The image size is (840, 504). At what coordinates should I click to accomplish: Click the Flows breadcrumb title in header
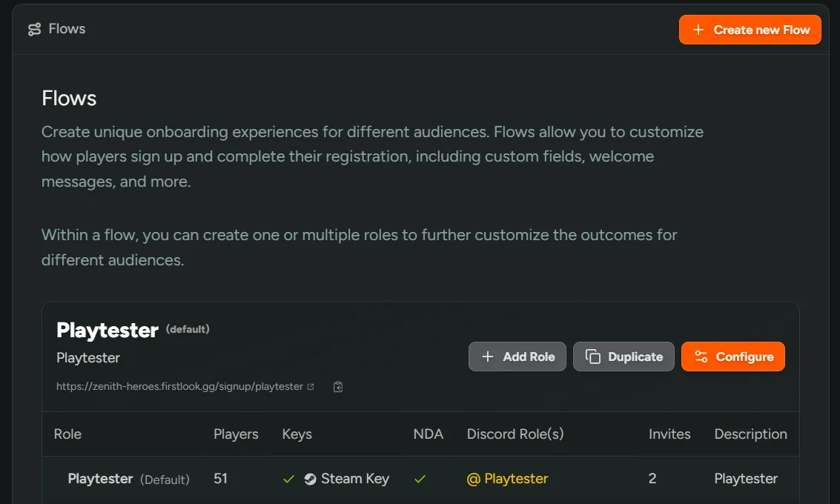click(x=67, y=29)
